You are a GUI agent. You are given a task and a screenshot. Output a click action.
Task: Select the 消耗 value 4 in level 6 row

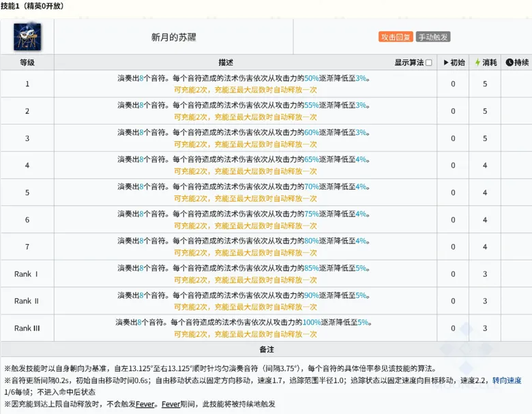[x=485, y=220]
